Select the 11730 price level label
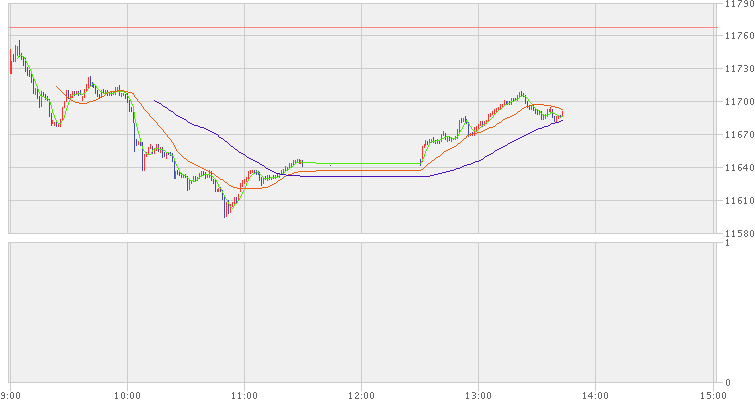This screenshot has width=755, height=400. coord(737,69)
